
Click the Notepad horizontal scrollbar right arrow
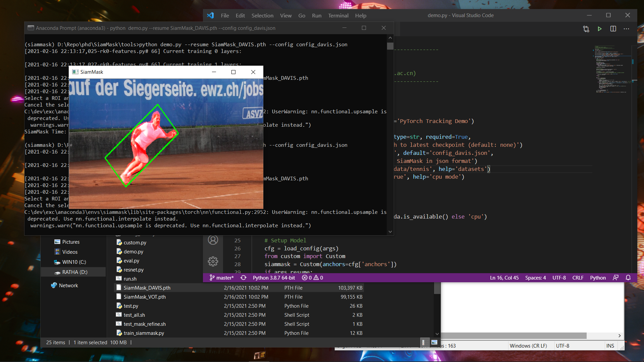(620, 336)
